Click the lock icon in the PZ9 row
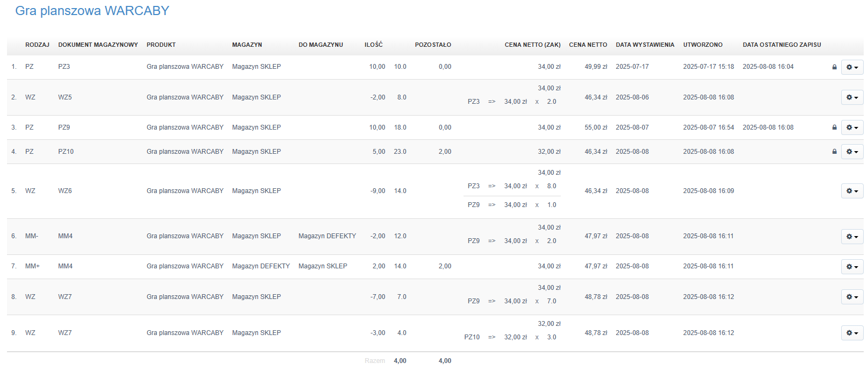 click(834, 127)
